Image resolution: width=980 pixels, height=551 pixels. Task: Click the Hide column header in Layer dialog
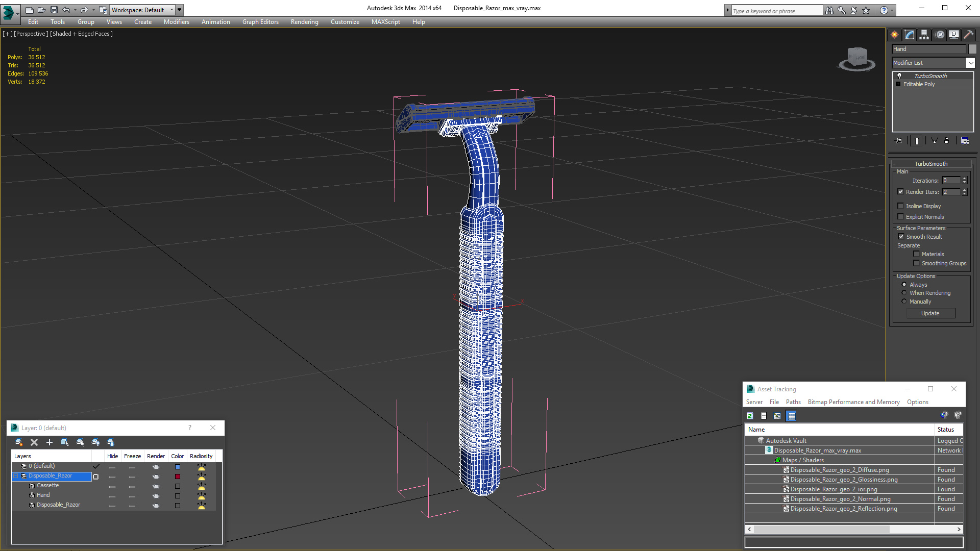[x=112, y=456]
